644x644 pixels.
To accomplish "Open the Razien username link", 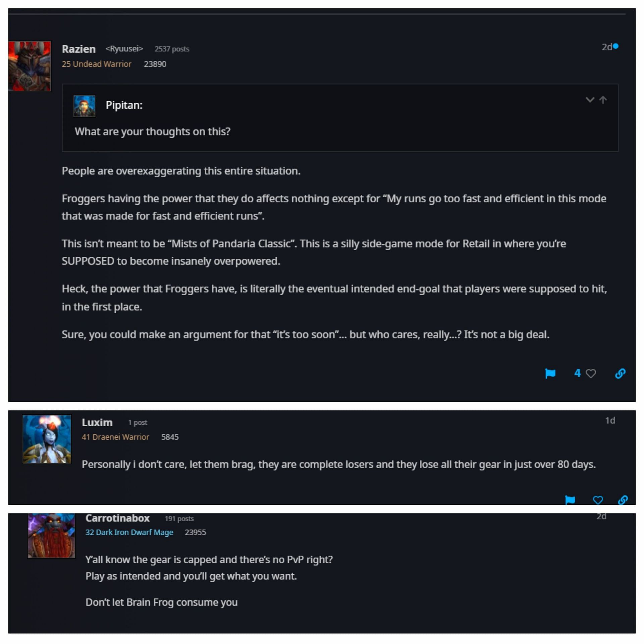I will (x=79, y=49).
